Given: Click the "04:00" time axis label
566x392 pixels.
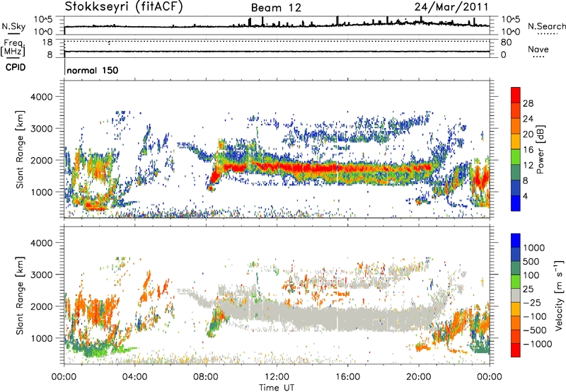Looking at the screenshot, I should pyautogui.click(x=135, y=377).
